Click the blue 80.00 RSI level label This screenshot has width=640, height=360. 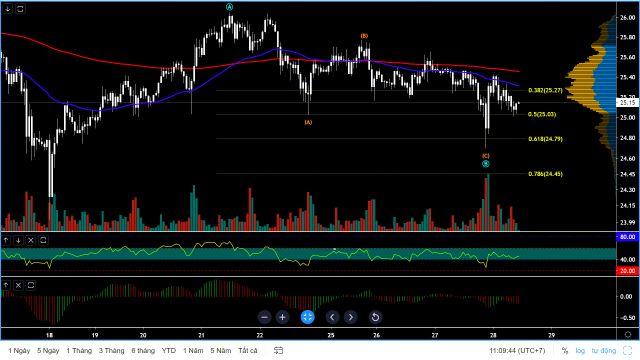(x=627, y=237)
